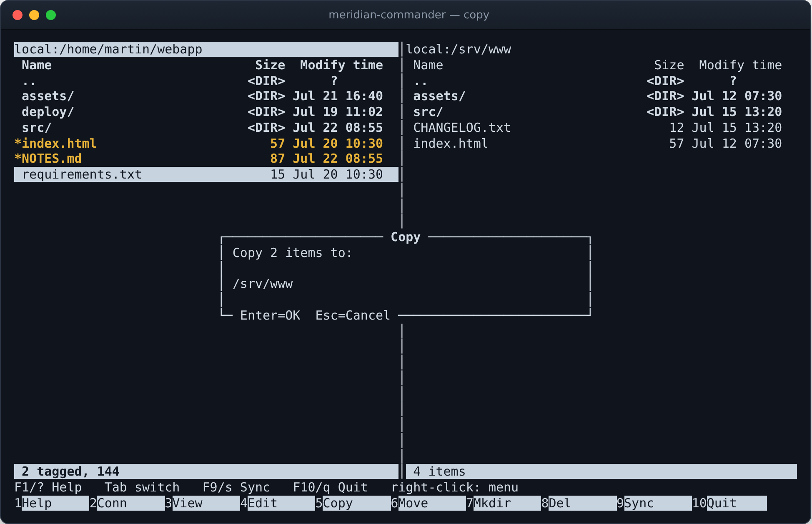Select src/ directory in the webapp panel

pyautogui.click(x=206, y=128)
